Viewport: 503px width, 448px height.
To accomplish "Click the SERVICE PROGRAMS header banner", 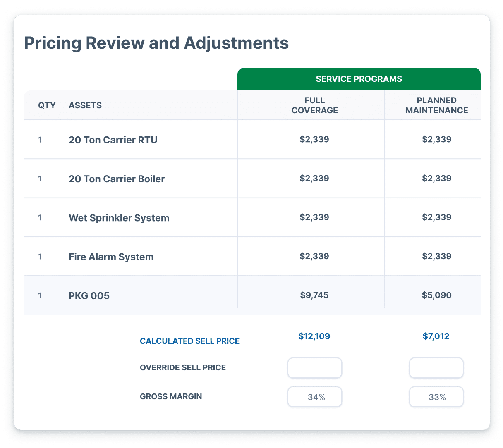I will coord(359,79).
